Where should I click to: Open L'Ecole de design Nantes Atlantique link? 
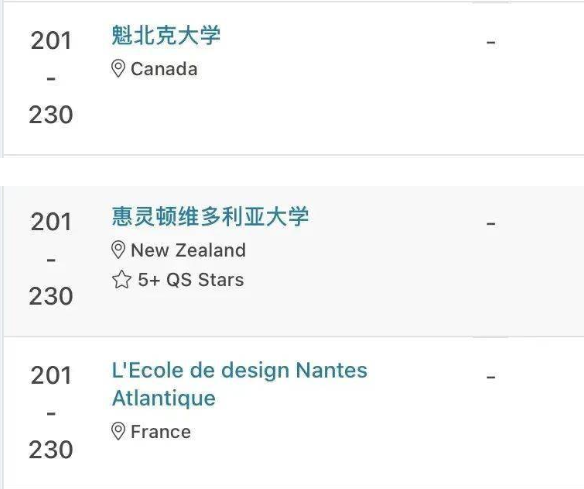239,384
